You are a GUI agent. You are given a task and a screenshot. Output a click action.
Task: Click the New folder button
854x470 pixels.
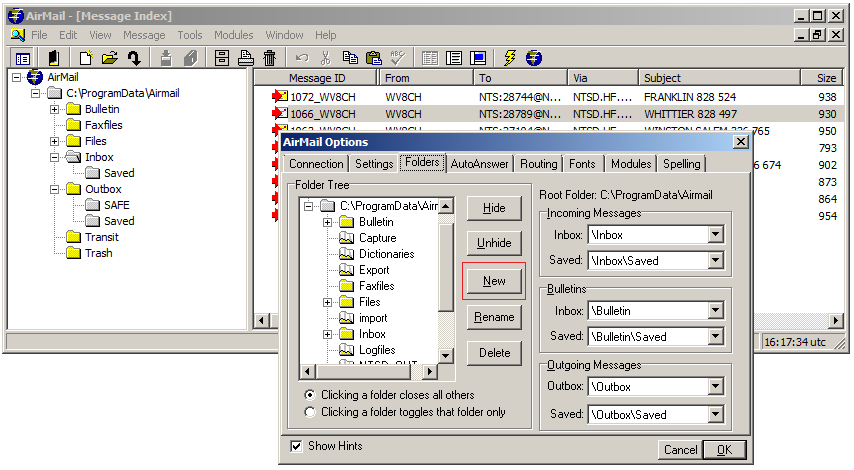click(494, 281)
